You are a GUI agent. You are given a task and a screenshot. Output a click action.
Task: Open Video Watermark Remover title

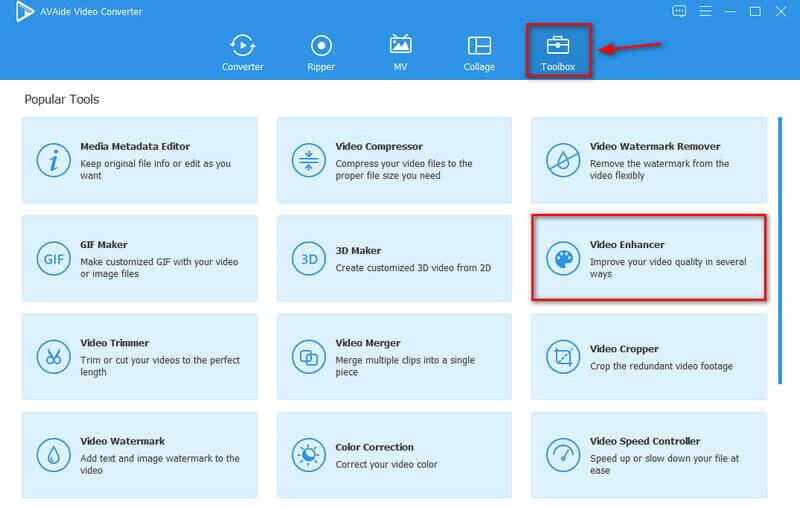tap(655, 146)
